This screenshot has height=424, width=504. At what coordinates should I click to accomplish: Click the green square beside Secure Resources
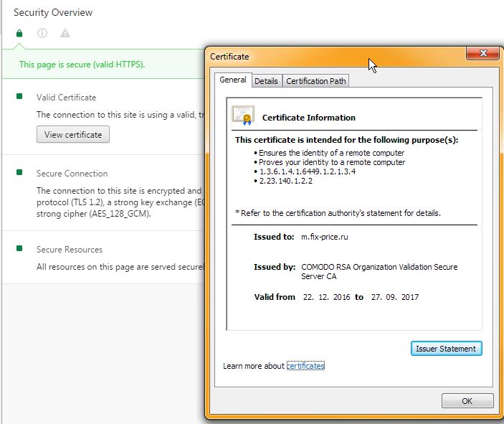pyautogui.click(x=19, y=248)
